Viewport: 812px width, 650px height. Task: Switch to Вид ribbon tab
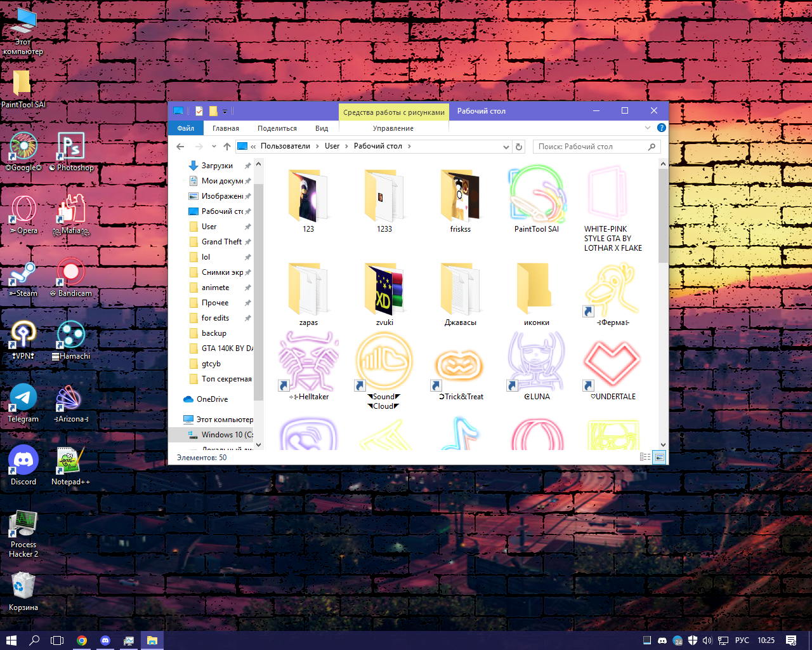pos(322,128)
